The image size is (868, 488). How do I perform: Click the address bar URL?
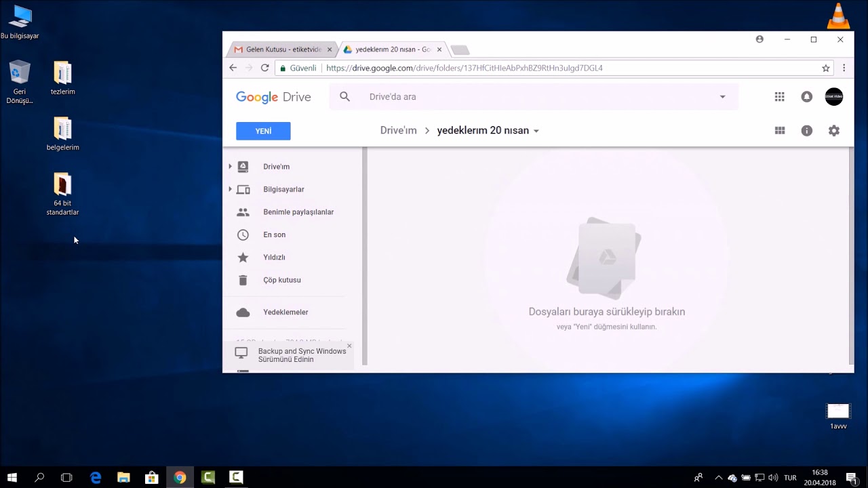coord(465,68)
